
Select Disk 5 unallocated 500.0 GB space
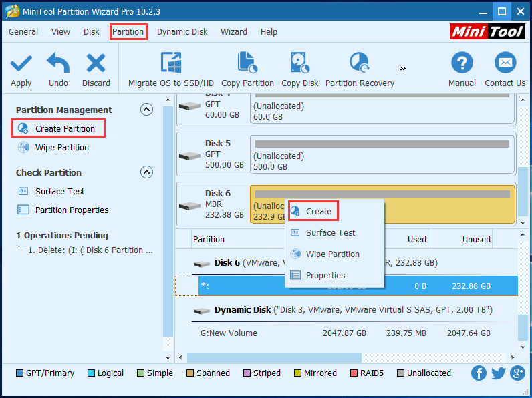pyautogui.click(x=382, y=154)
